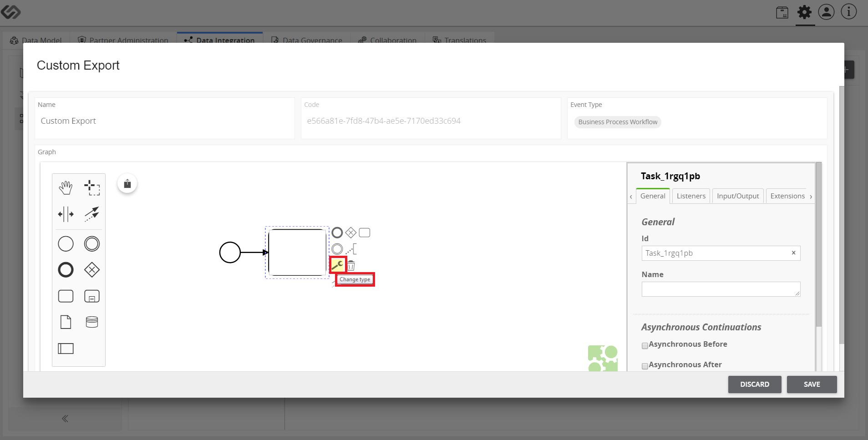Click the task Name textarea
868x440 pixels.
pyautogui.click(x=721, y=289)
